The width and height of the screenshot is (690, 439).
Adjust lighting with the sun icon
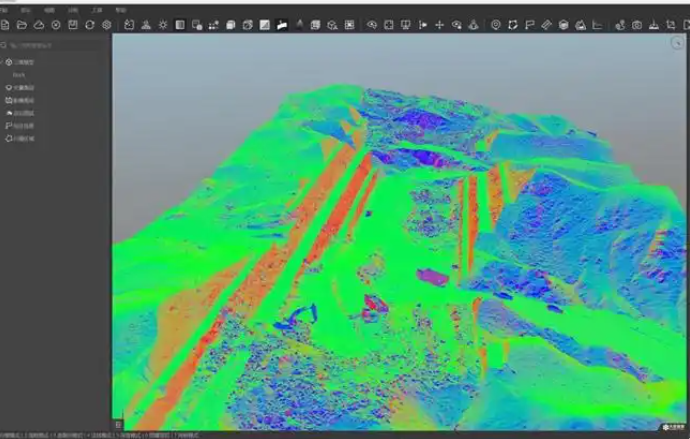pos(163,25)
